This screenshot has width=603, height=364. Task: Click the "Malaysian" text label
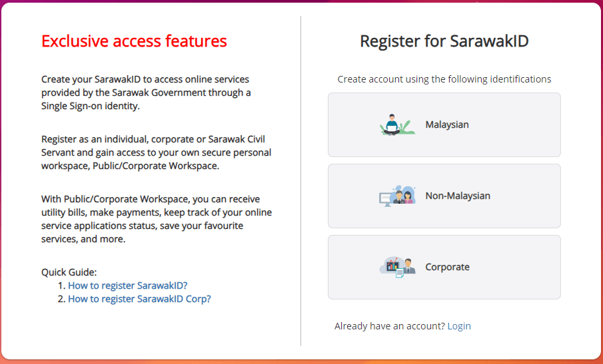447,124
